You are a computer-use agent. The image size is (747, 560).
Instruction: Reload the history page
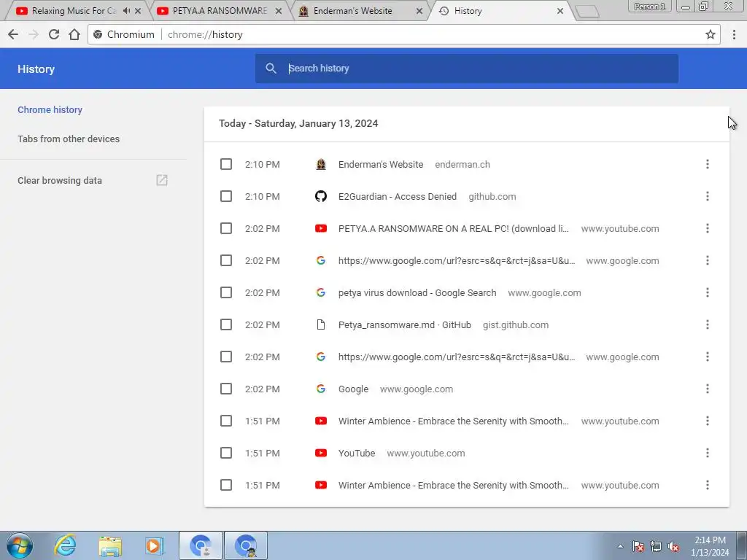tap(54, 34)
